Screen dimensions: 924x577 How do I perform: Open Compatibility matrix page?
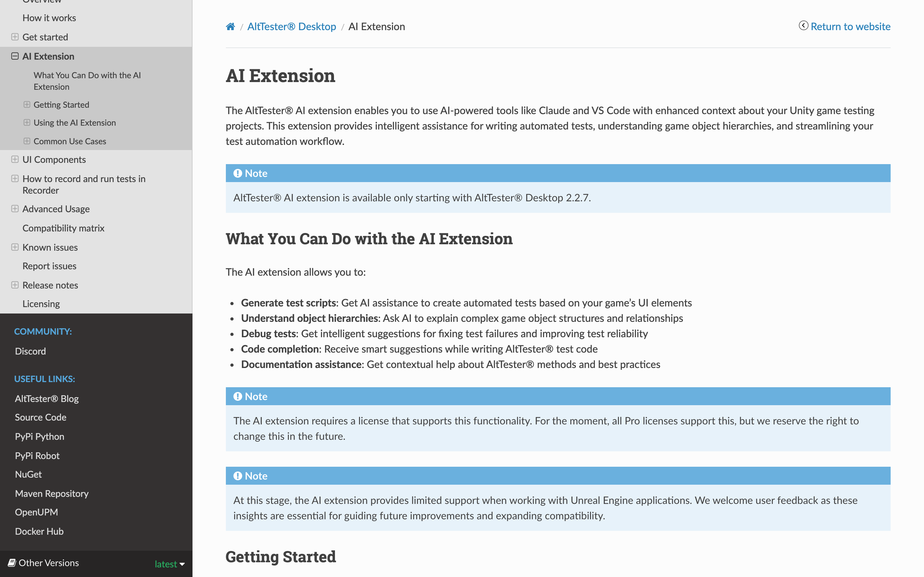coord(64,228)
